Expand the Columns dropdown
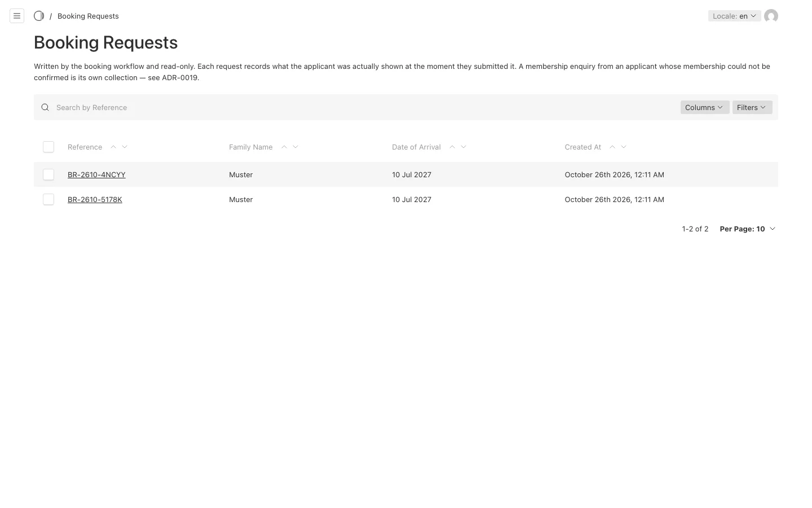The image size is (812, 508). 704,107
